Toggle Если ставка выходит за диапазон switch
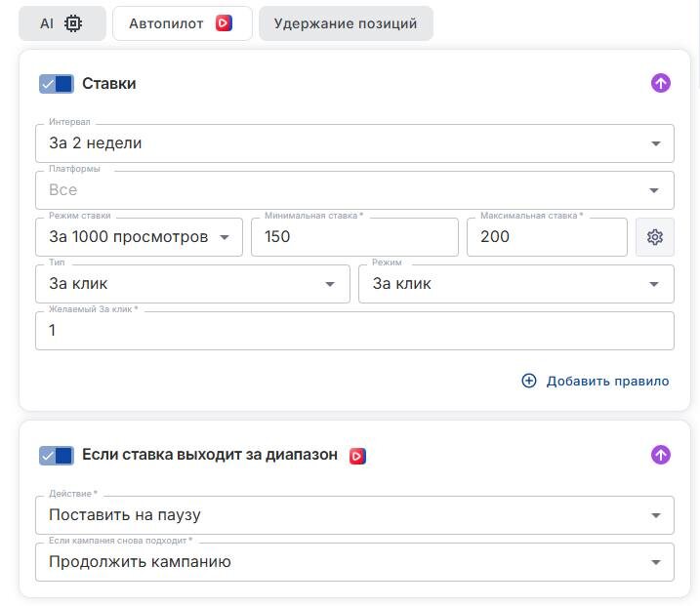The width and height of the screenshot is (700, 606). coord(57,456)
